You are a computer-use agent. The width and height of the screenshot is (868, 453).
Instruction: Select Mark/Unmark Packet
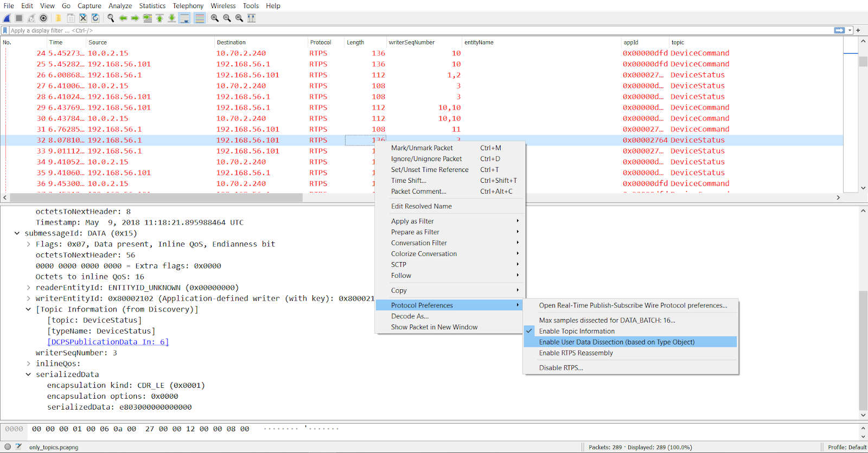[450, 148]
